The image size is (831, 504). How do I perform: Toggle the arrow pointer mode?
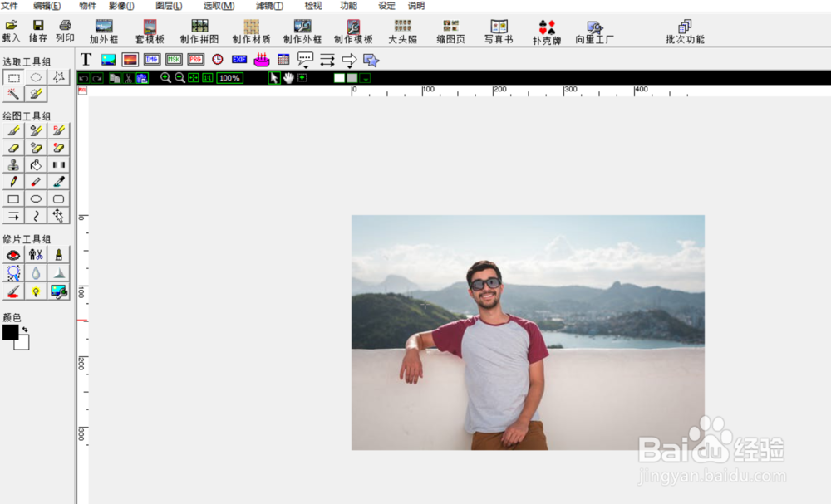click(274, 78)
